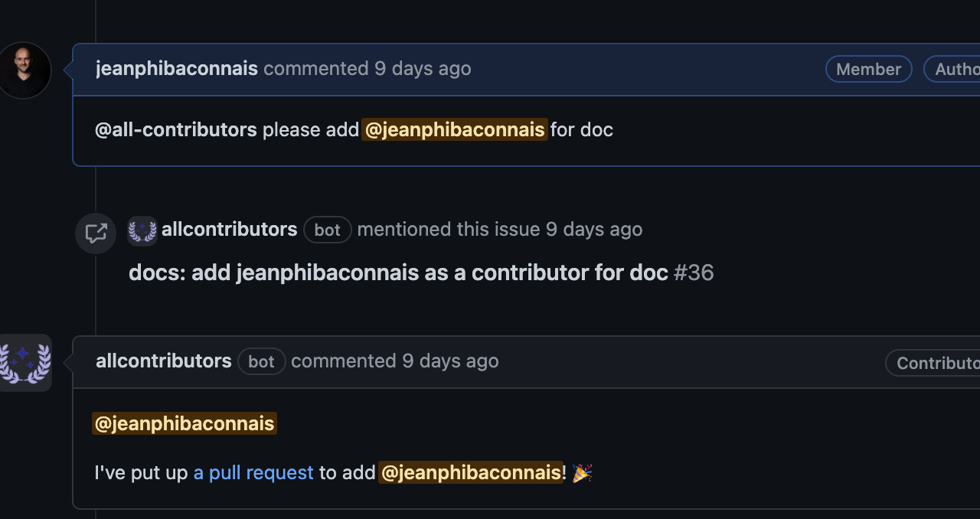Viewport: 980px width, 519px height.
Task: Click the bot badge in comment header
Action: (261, 362)
